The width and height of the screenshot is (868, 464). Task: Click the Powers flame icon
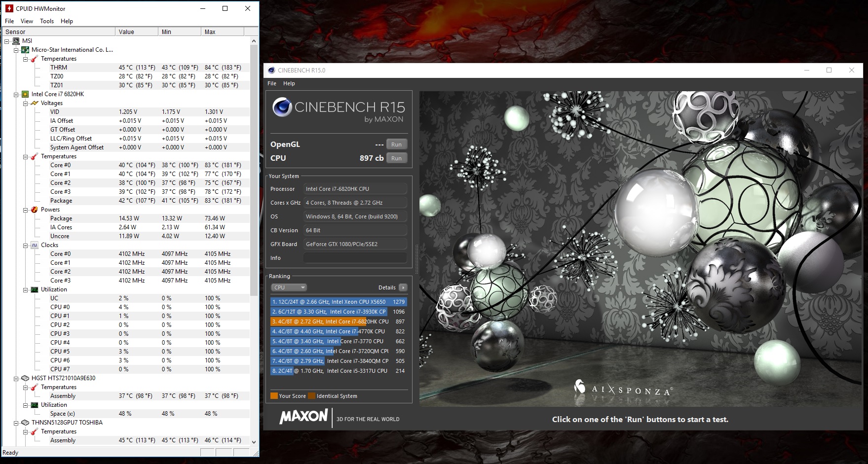click(35, 210)
